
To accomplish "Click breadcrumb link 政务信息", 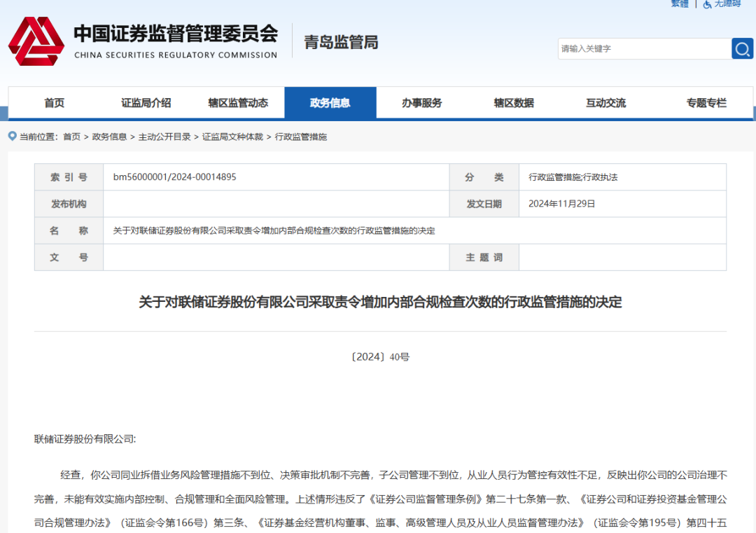I will click(x=109, y=137).
